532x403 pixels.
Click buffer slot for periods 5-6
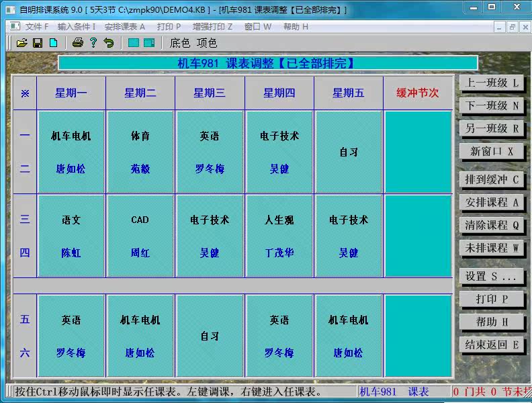(x=418, y=336)
